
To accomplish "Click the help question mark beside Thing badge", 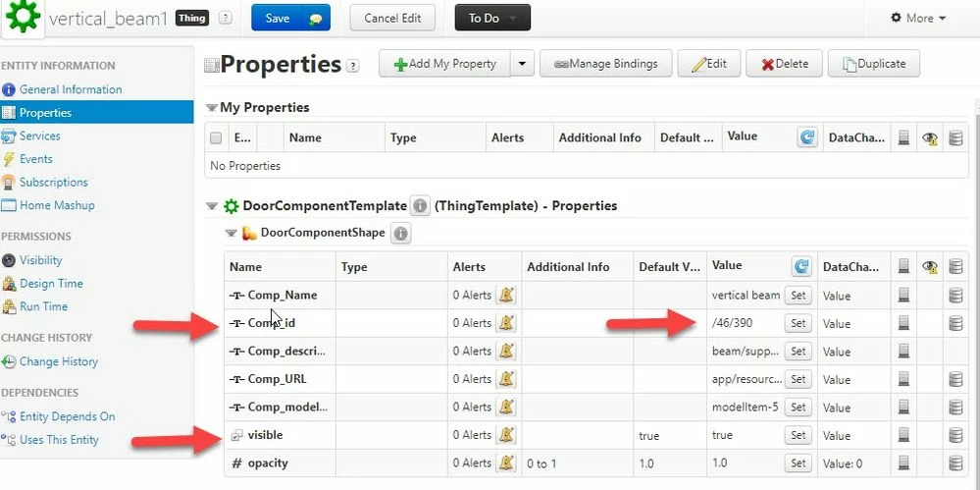I will coord(225,19).
